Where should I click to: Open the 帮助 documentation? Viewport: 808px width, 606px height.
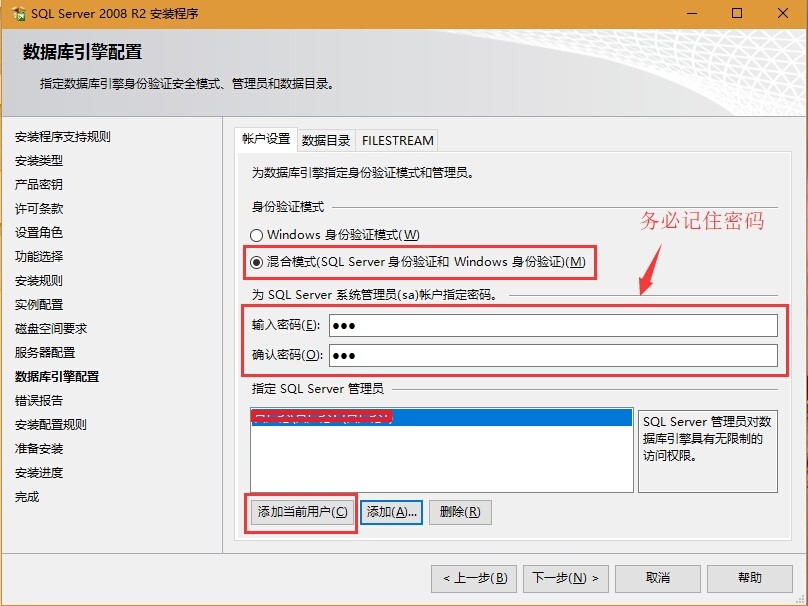click(x=750, y=578)
